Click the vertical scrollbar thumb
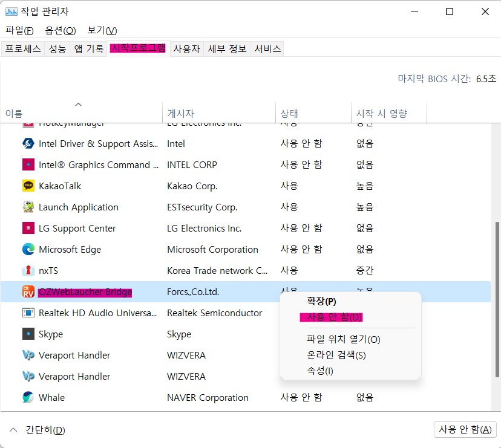501x448 pixels. [497, 299]
